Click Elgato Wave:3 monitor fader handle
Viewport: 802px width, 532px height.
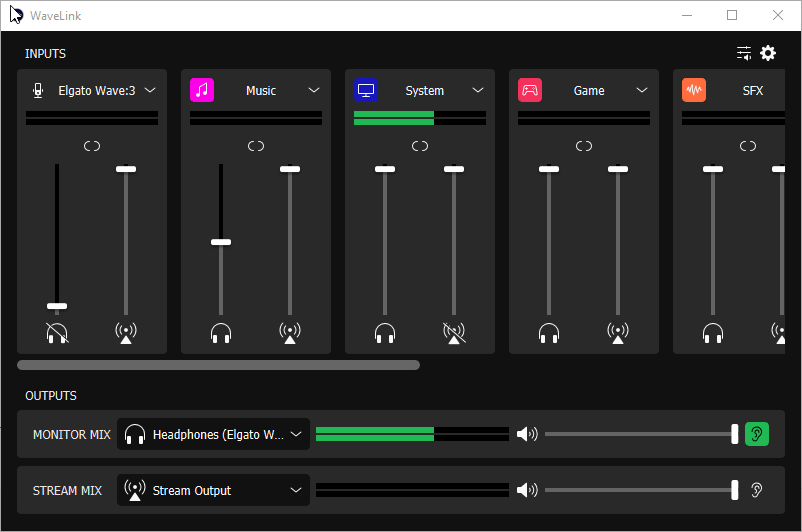pos(57,306)
